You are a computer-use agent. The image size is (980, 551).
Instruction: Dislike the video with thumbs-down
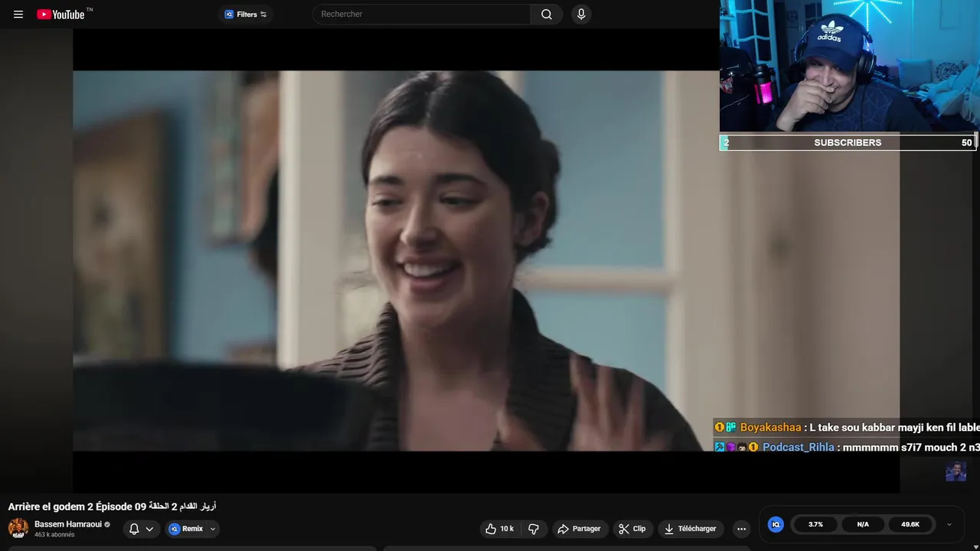[x=534, y=529]
